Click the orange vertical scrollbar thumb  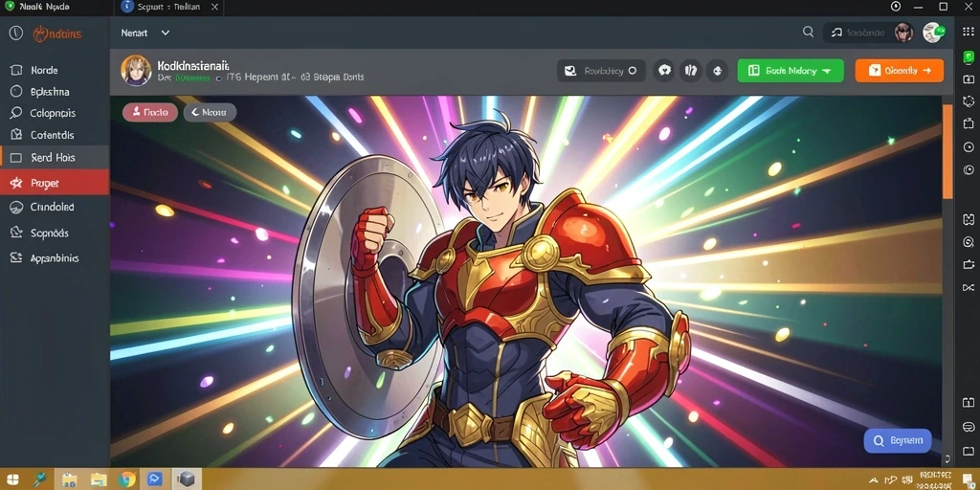pos(947,151)
